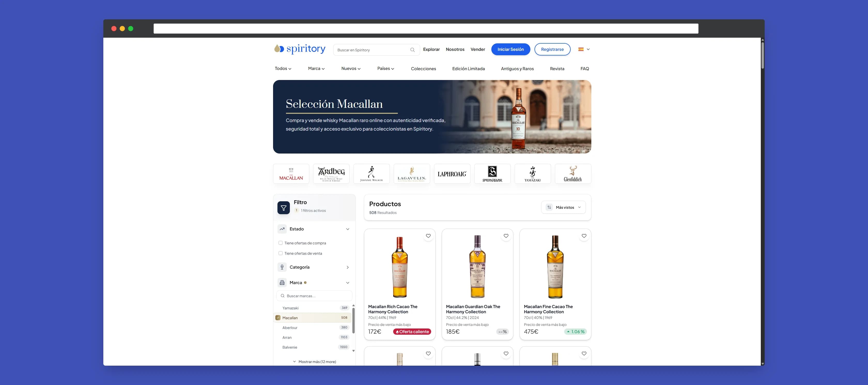Open the Lagavulin brand logo tile
This screenshot has height=385, width=868.
412,174
